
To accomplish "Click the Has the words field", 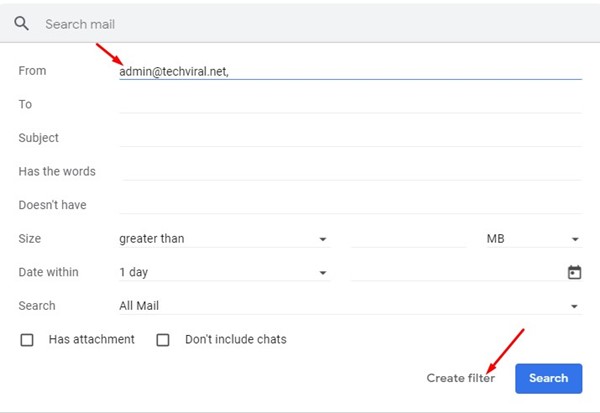I will point(351,171).
